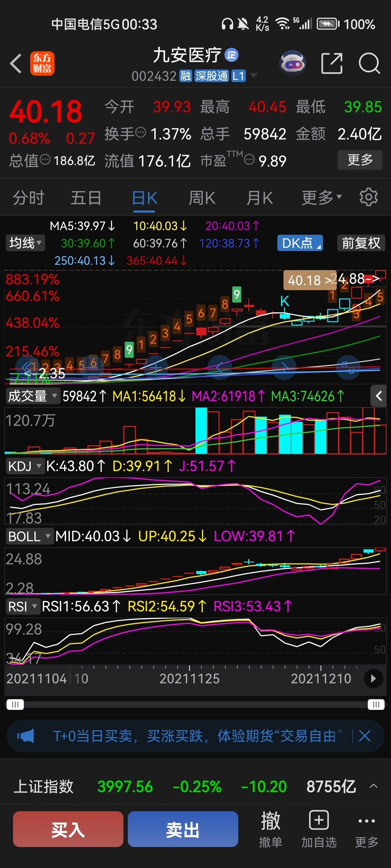Tap the blue 卖出 sell button

click(183, 829)
